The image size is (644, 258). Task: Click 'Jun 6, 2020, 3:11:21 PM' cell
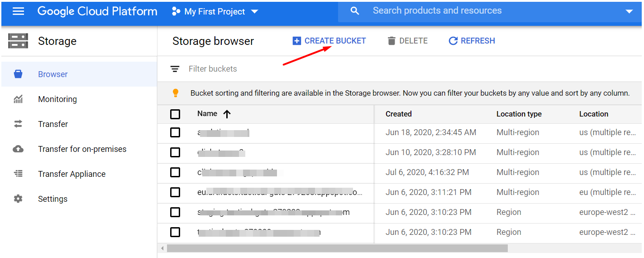(x=429, y=192)
